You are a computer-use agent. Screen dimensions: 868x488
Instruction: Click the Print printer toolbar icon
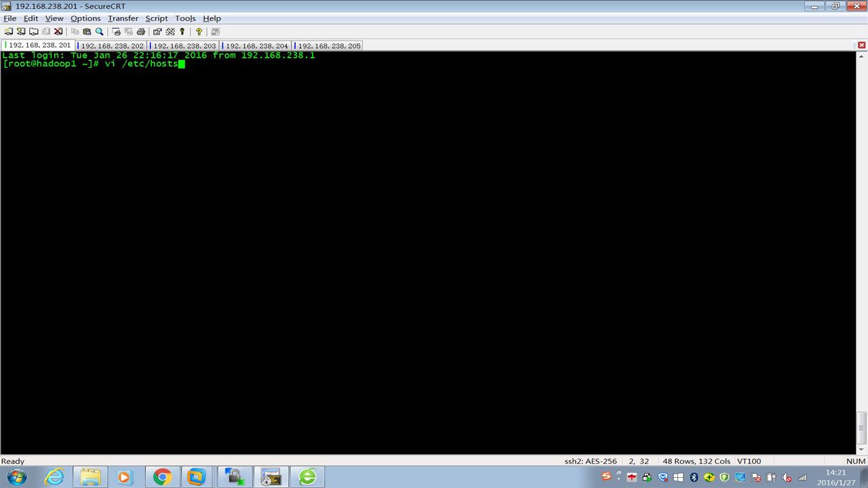tap(141, 31)
